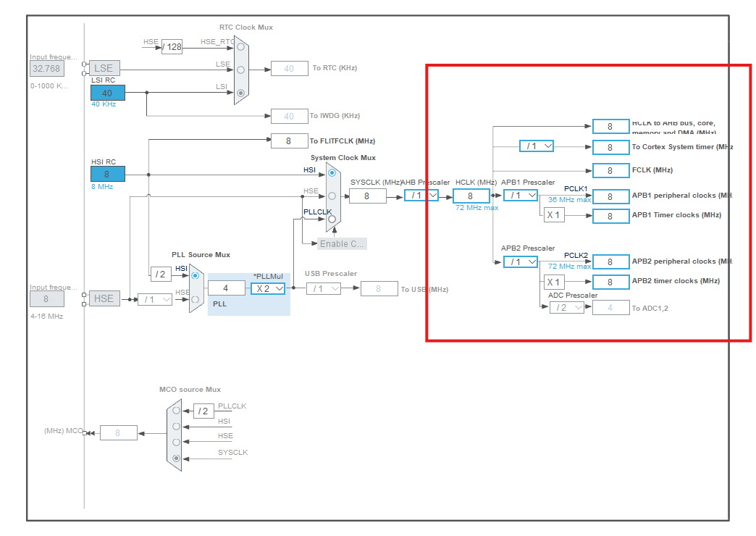The height and width of the screenshot is (536, 756).
Task: Click the Enable CSS button
Action: click(342, 243)
